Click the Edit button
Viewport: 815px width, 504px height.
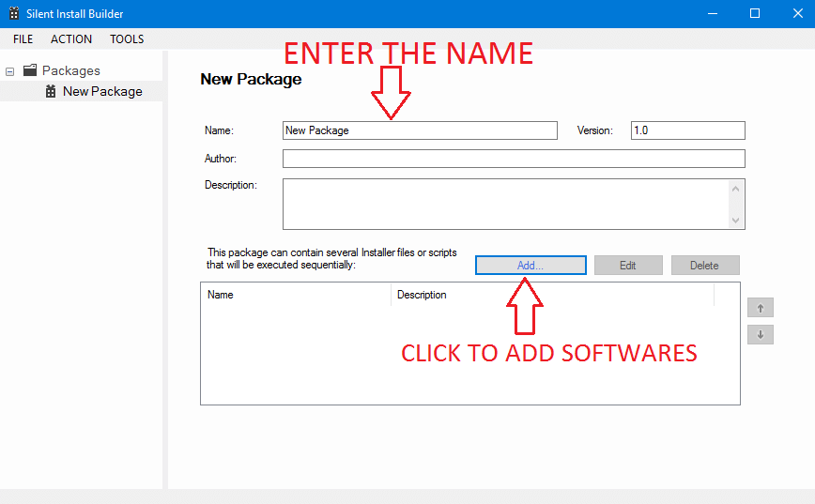click(628, 265)
